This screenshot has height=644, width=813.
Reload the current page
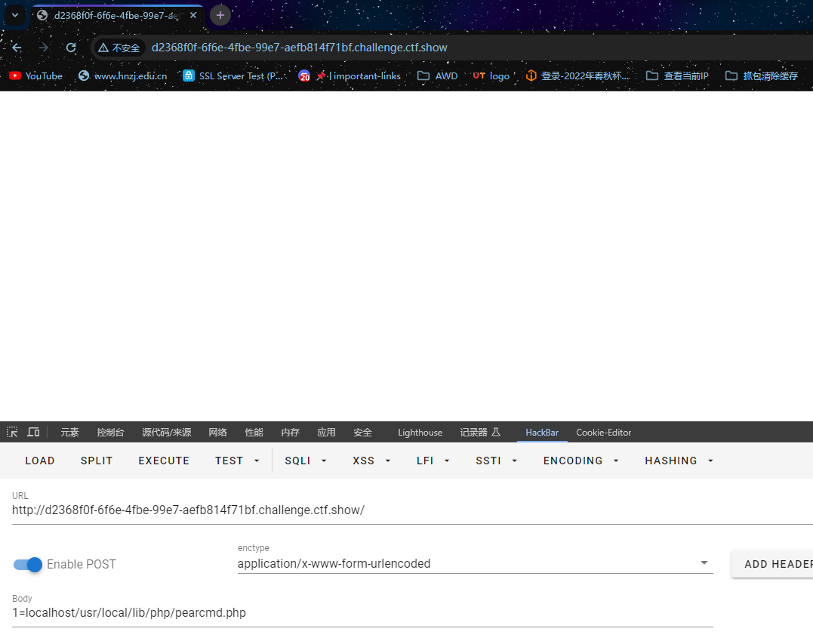[x=71, y=48]
